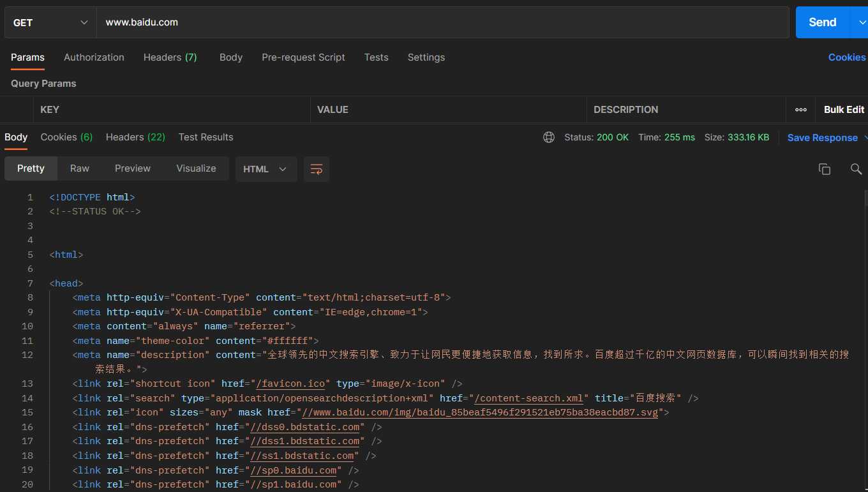Switch to Raw view
This screenshot has height=492, width=868.
(80, 168)
